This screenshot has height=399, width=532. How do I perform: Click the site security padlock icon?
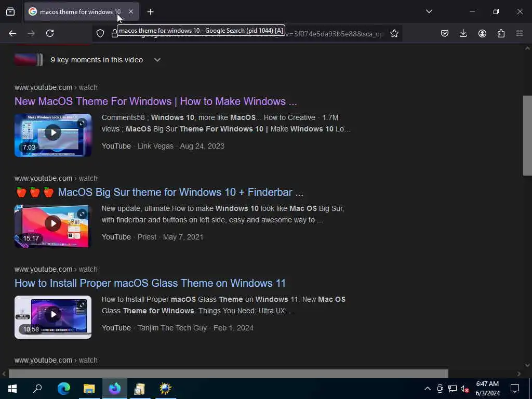(x=115, y=34)
